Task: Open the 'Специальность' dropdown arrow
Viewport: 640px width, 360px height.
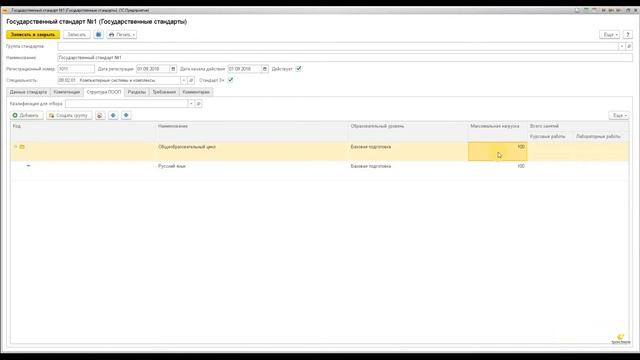Action: (x=184, y=80)
